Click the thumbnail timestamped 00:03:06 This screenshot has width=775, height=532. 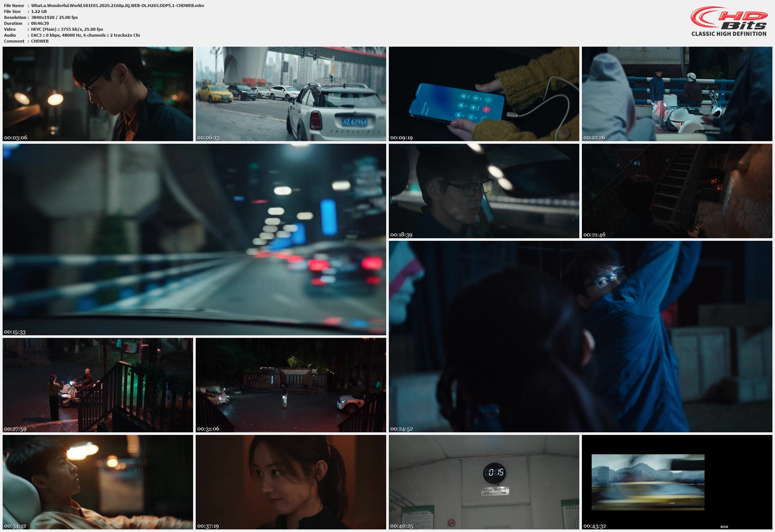(x=98, y=94)
